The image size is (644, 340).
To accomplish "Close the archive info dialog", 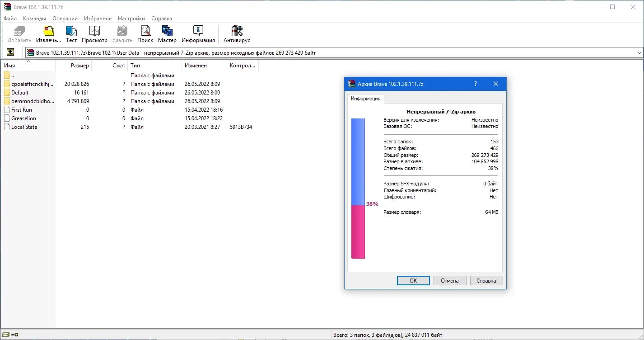I will (496, 84).
